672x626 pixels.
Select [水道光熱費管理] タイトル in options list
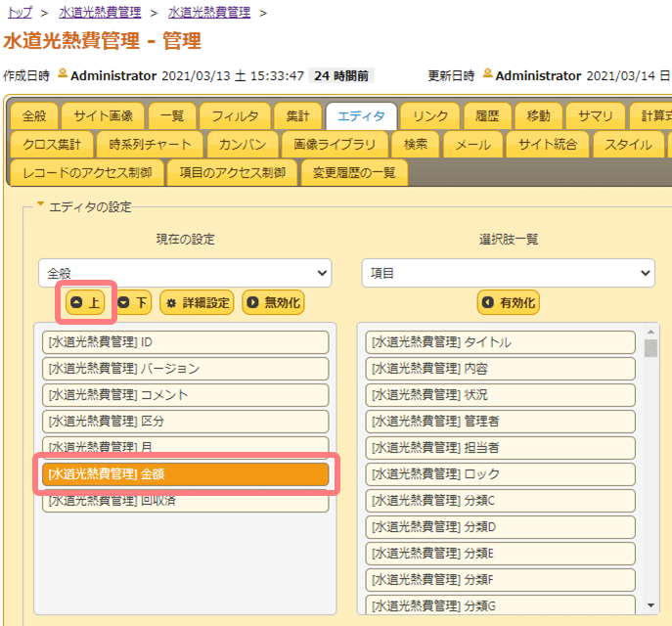point(500,342)
